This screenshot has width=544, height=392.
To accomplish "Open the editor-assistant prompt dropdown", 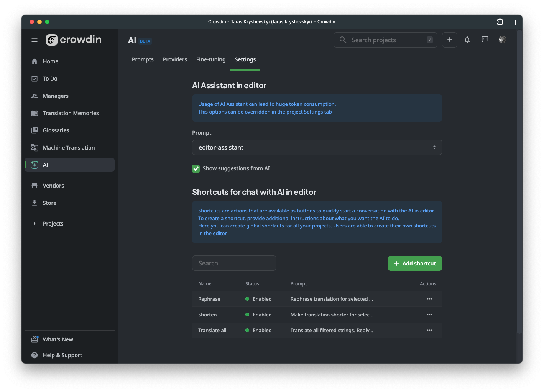I will pos(317,147).
